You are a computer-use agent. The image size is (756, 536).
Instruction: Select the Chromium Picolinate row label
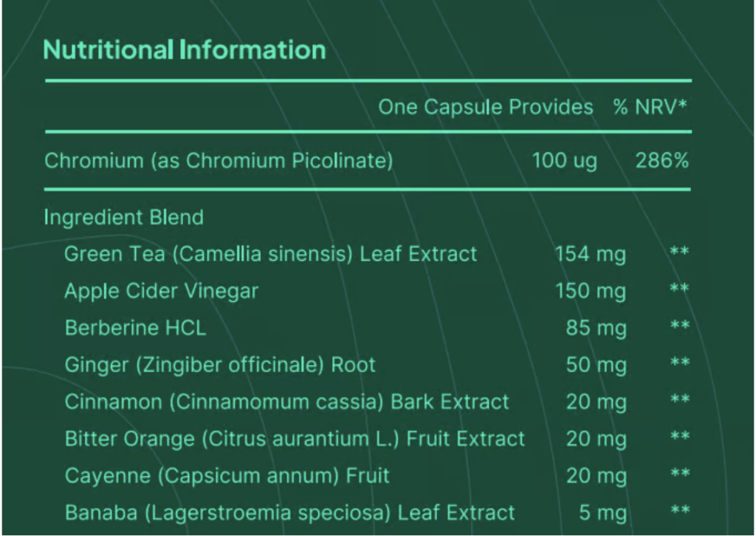coord(219,160)
